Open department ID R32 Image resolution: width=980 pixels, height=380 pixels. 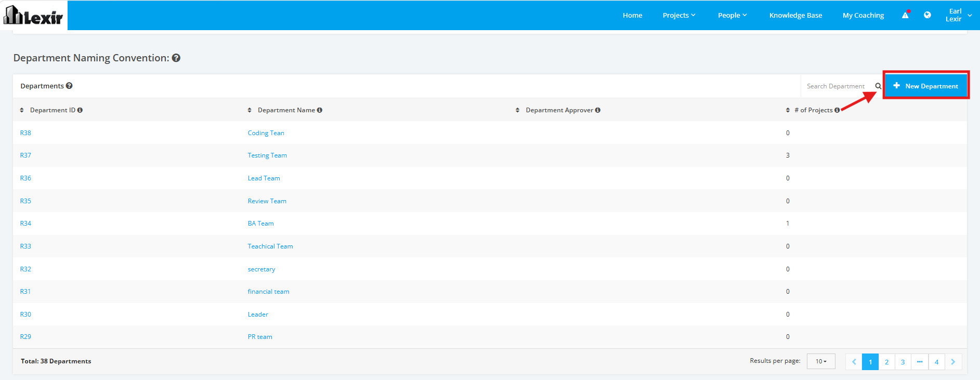pyautogui.click(x=25, y=269)
